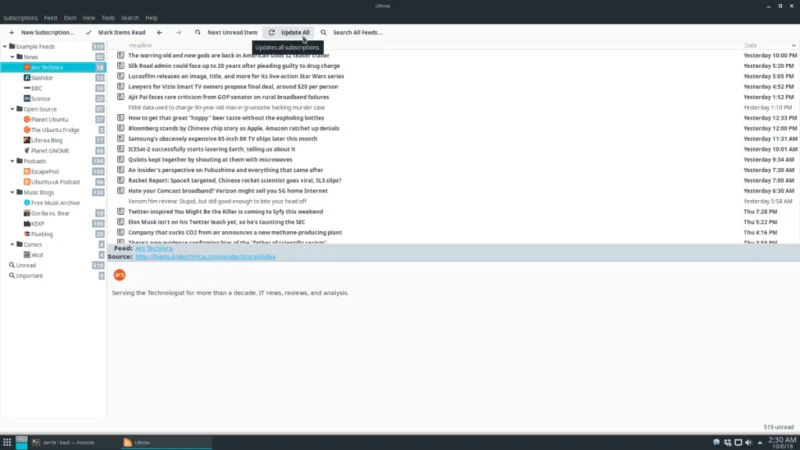Select The Ubuntu Fridge feed icon
This screenshot has width=800, height=450.
pyautogui.click(x=27, y=130)
